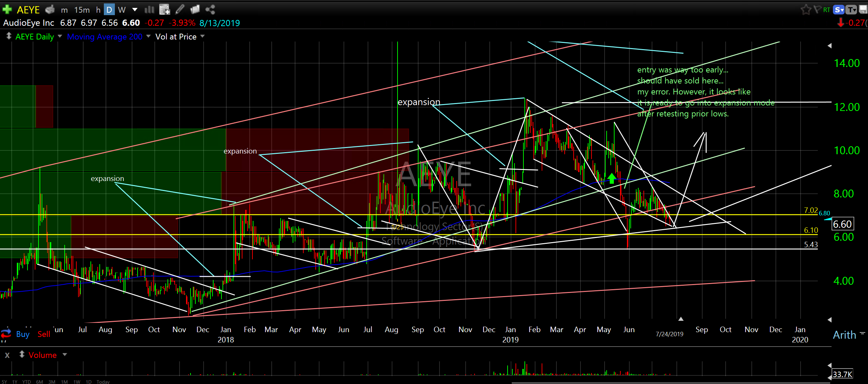Select the YTD time range

tap(26, 382)
